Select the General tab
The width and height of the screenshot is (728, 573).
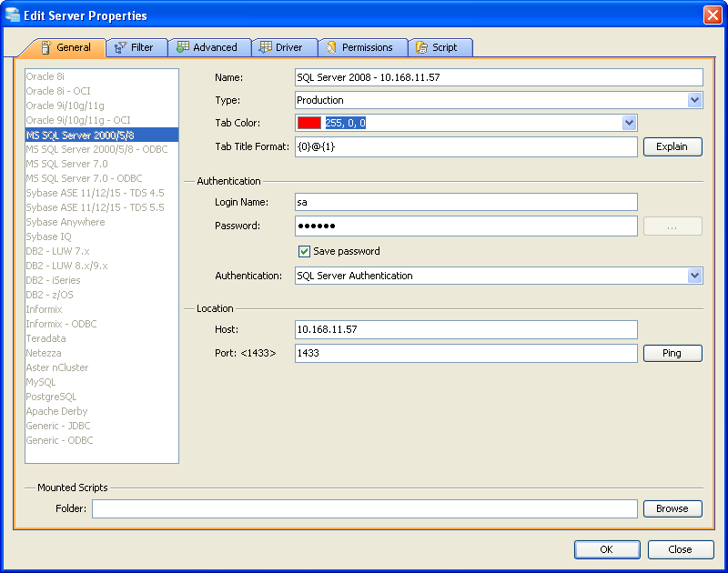[x=65, y=47]
